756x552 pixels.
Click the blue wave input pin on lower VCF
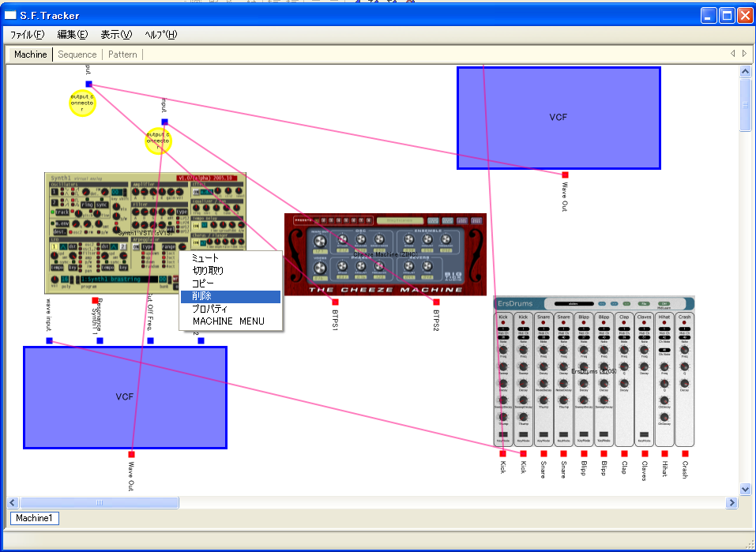pos(49,340)
